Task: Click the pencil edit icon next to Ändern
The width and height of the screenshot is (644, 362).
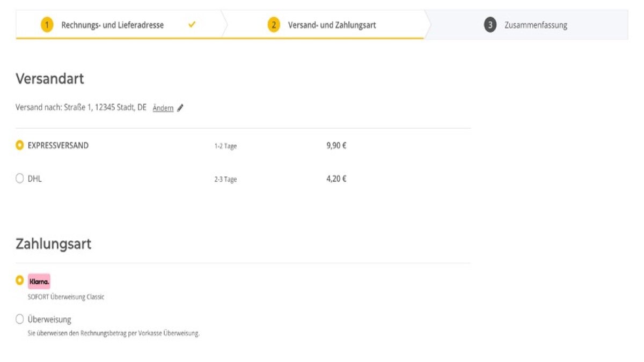Action: (x=180, y=108)
